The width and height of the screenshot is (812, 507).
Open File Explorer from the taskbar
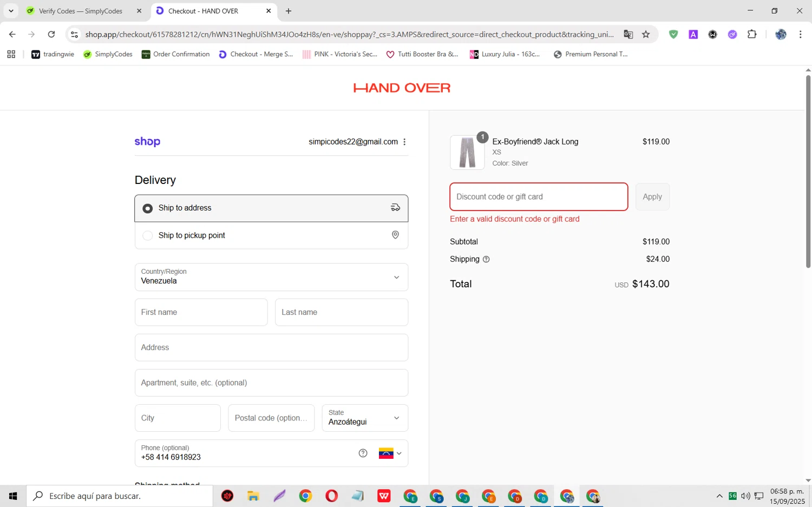coord(253,496)
